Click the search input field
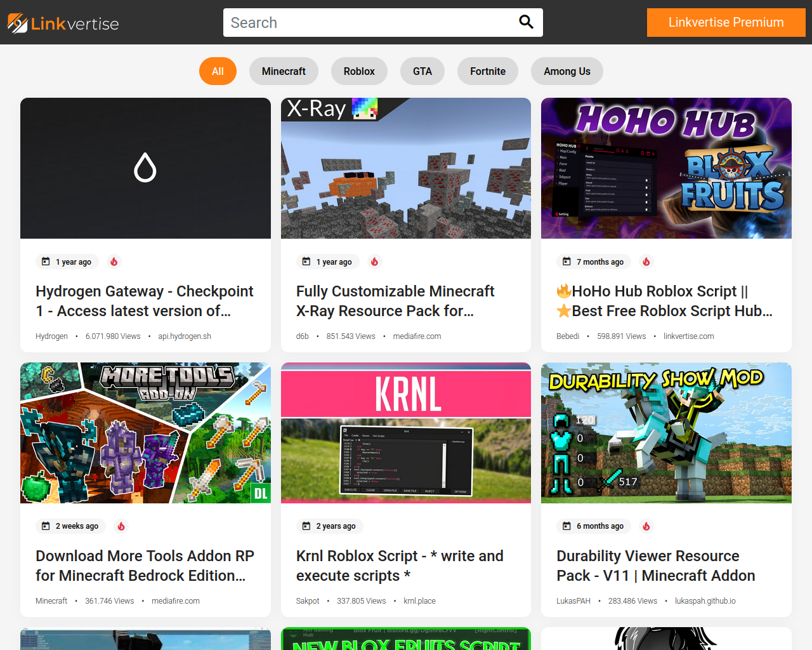Screen dimensions: 812x650 coord(383,22)
